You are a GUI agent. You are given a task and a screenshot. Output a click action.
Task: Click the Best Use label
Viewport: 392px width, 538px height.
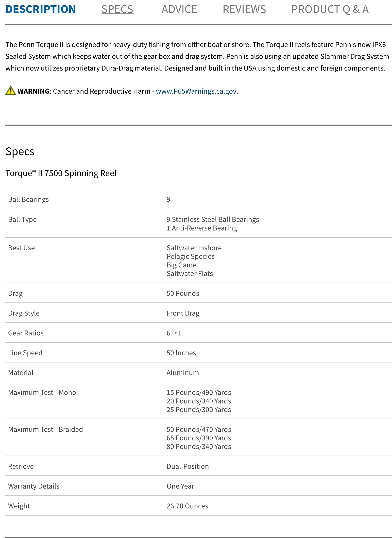[21, 248]
